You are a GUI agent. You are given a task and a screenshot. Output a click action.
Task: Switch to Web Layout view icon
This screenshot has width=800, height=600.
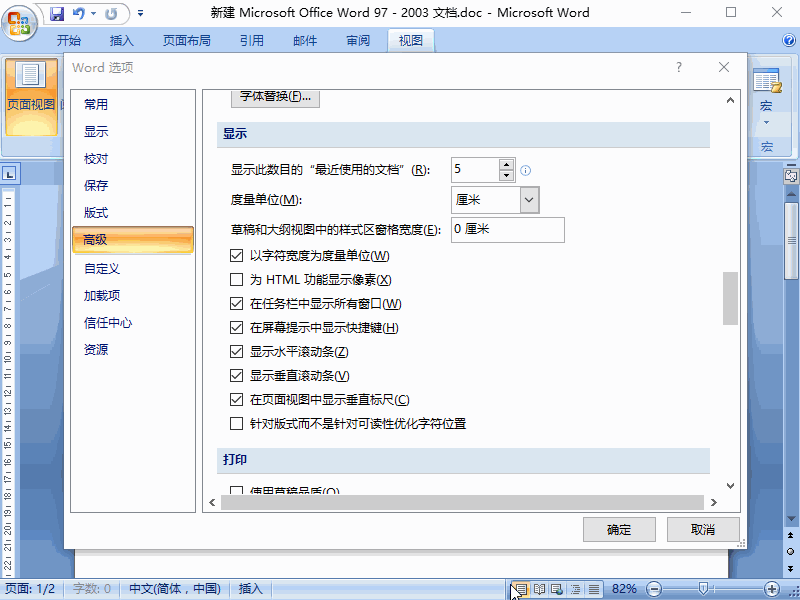click(x=557, y=589)
